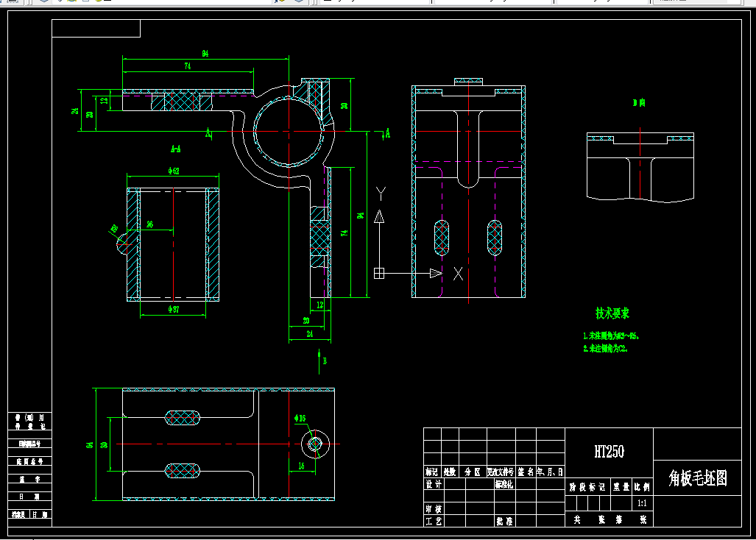Select the 批准 title block cell
This screenshot has height=540, width=756.
[x=504, y=521]
